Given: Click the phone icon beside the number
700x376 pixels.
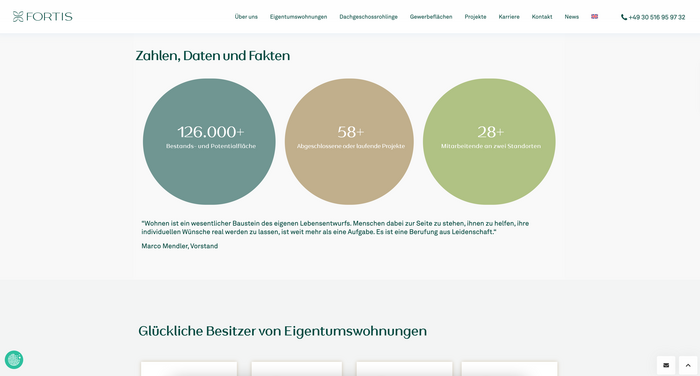Looking at the screenshot, I should [624, 17].
